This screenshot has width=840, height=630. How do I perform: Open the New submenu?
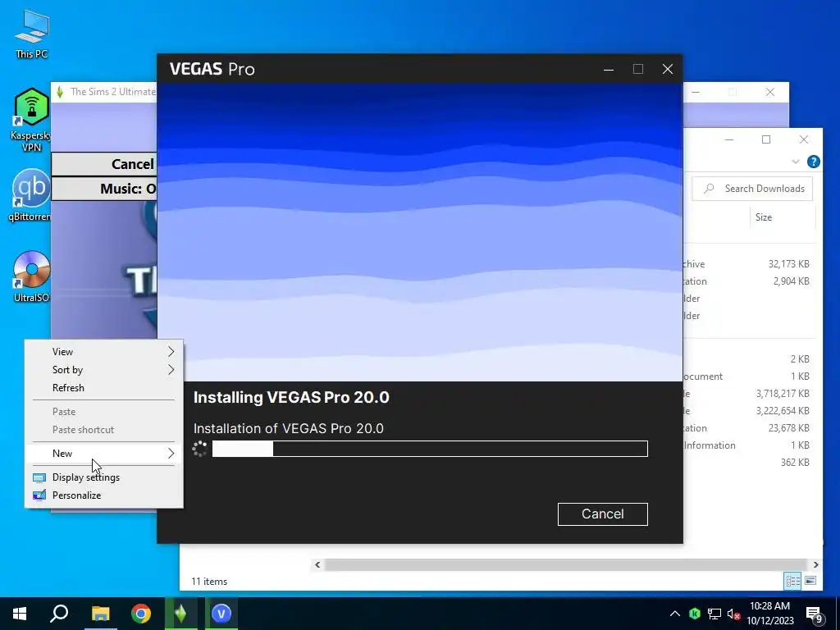click(x=104, y=453)
